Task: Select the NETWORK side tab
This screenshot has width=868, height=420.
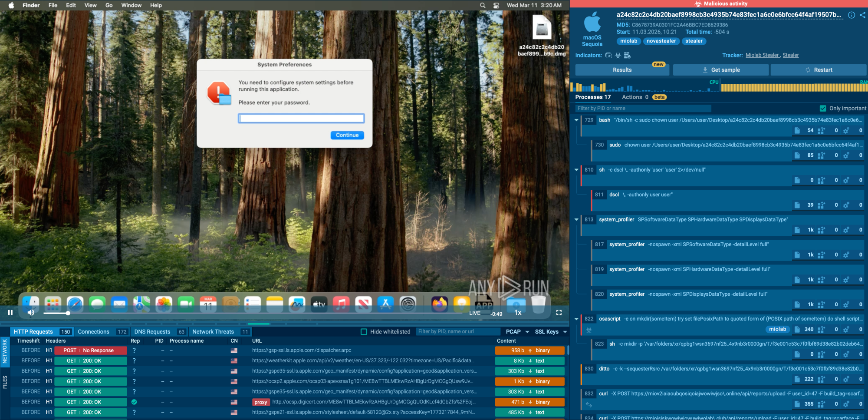Action: click(5, 351)
